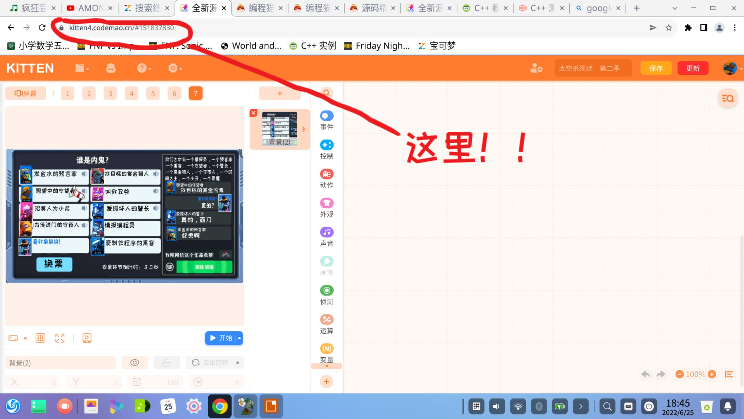
Task: Switch to screen 2
Action: 89,93
